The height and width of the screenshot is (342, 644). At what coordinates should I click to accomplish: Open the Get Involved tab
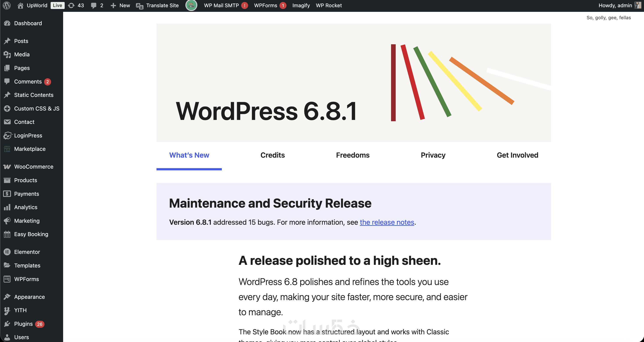tap(517, 155)
